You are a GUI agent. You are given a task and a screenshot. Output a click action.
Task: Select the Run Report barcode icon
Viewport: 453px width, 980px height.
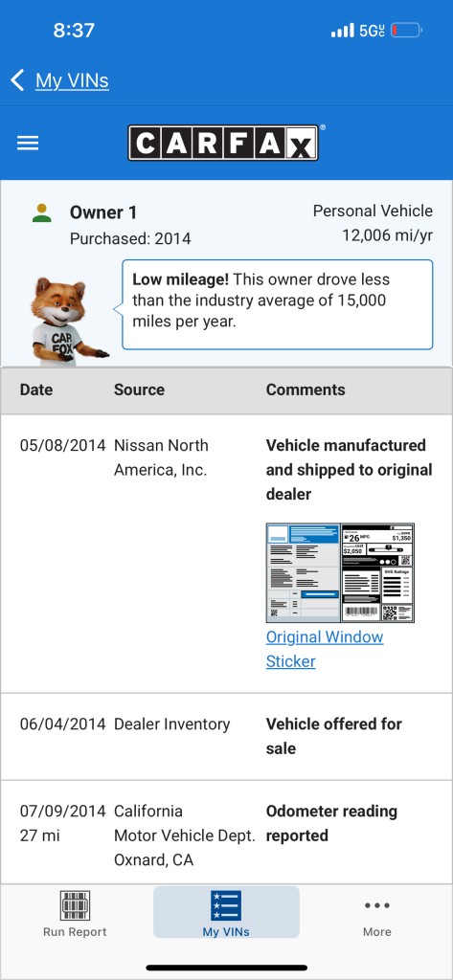(75, 905)
